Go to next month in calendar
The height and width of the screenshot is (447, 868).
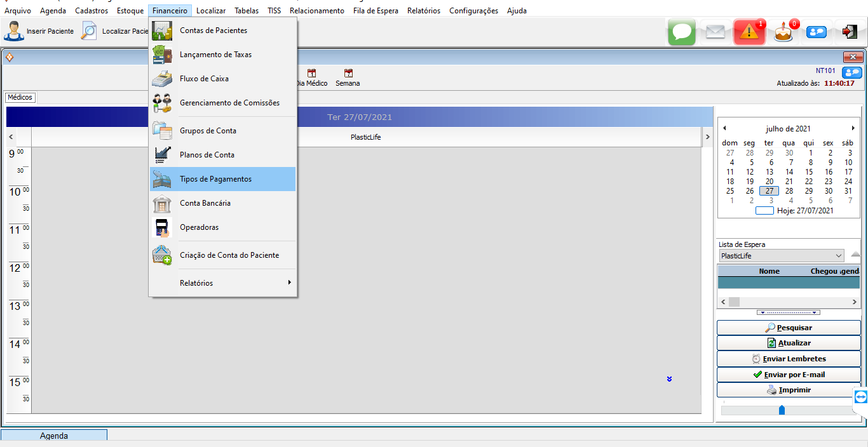[853, 128]
